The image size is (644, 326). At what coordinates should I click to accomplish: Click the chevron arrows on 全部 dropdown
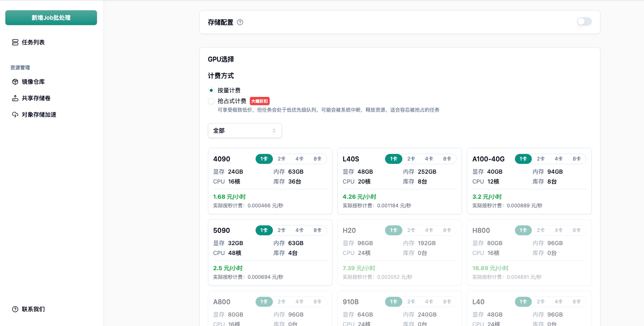[x=274, y=131]
